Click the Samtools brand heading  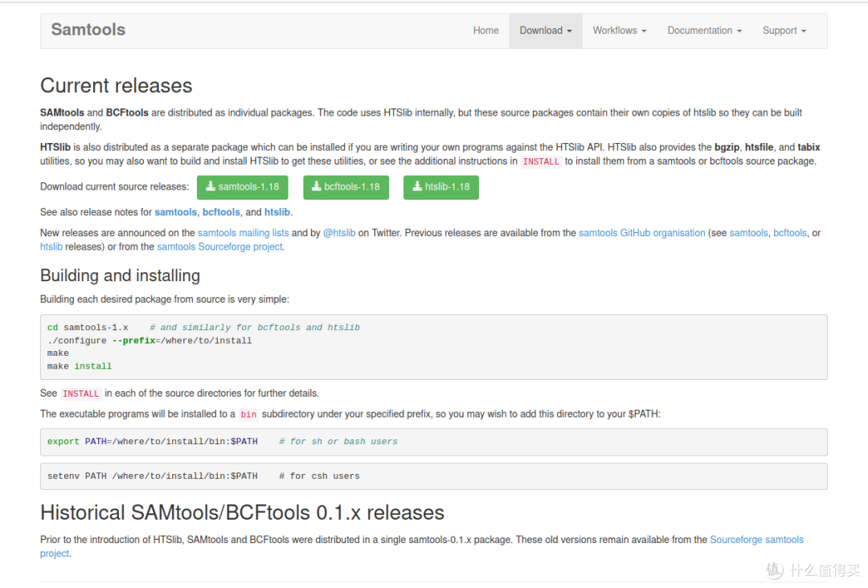coord(88,29)
